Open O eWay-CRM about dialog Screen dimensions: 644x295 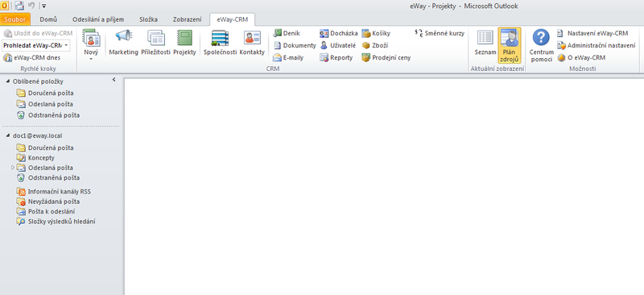click(581, 57)
